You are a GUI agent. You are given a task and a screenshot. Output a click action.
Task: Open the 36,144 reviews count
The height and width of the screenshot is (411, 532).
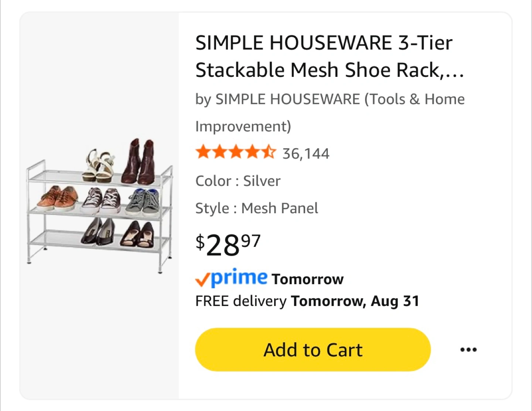pos(306,153)
